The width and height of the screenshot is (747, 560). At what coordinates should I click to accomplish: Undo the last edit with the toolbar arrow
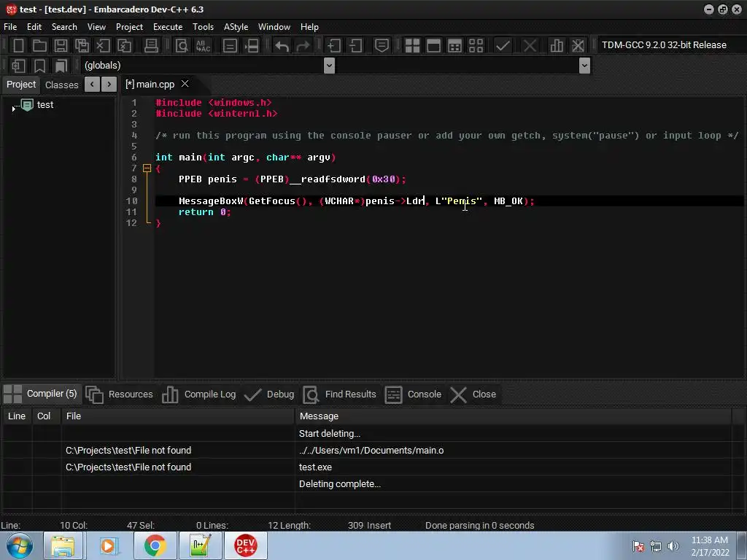pyautogui.click(x=282, y=46)
